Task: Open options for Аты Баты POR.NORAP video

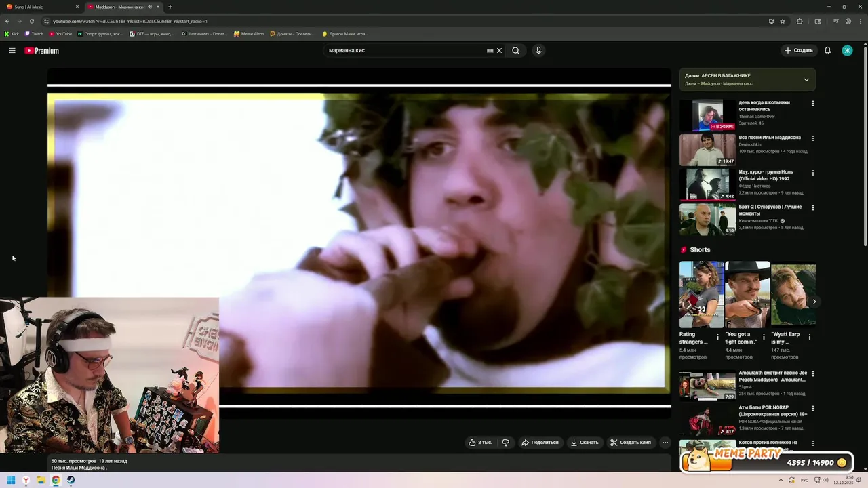Action: (x=813, y=408)
